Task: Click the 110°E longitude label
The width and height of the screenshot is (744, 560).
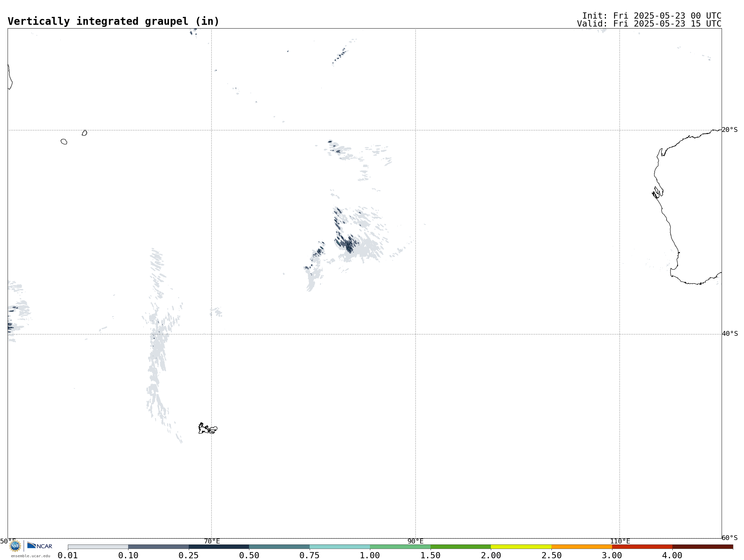Action: point(620,541)
